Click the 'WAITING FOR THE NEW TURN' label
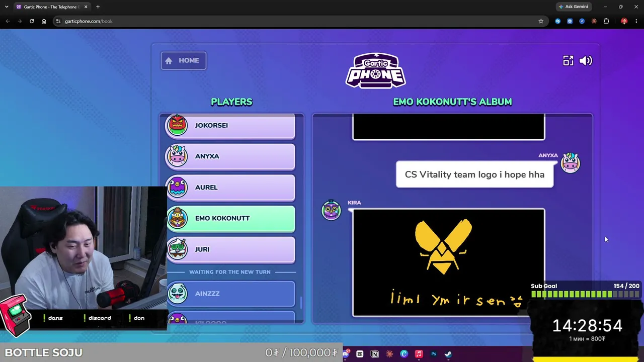Viewport: 644px width, 362px height. 230,272
